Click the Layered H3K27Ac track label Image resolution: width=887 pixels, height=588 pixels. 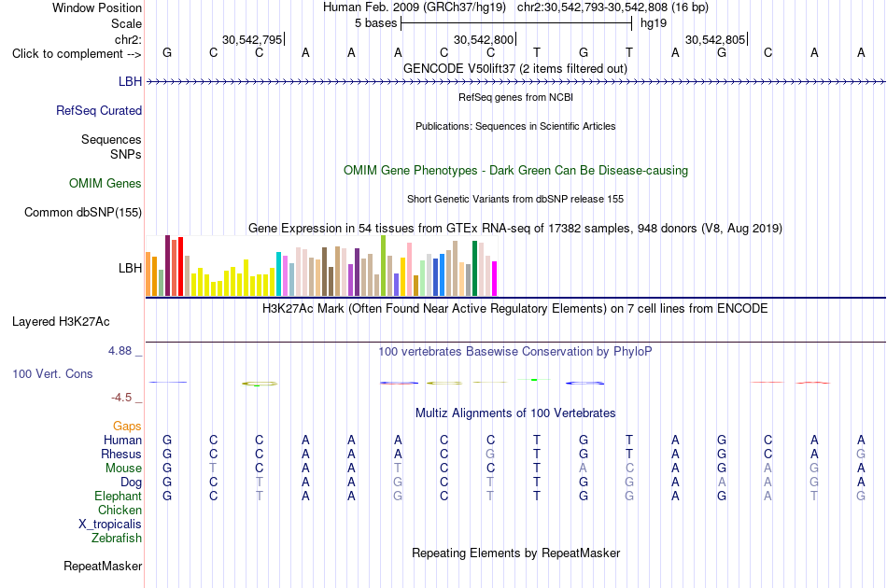(61, 322)
